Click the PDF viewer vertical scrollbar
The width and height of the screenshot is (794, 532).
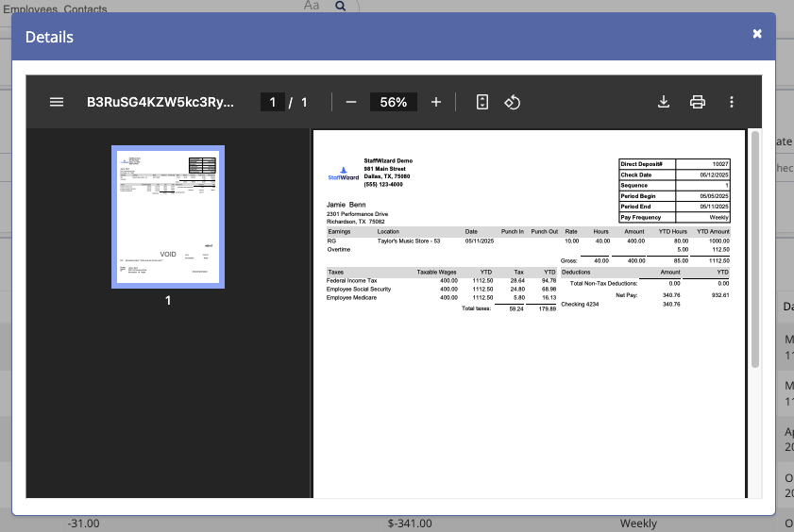tap(754, 250)
